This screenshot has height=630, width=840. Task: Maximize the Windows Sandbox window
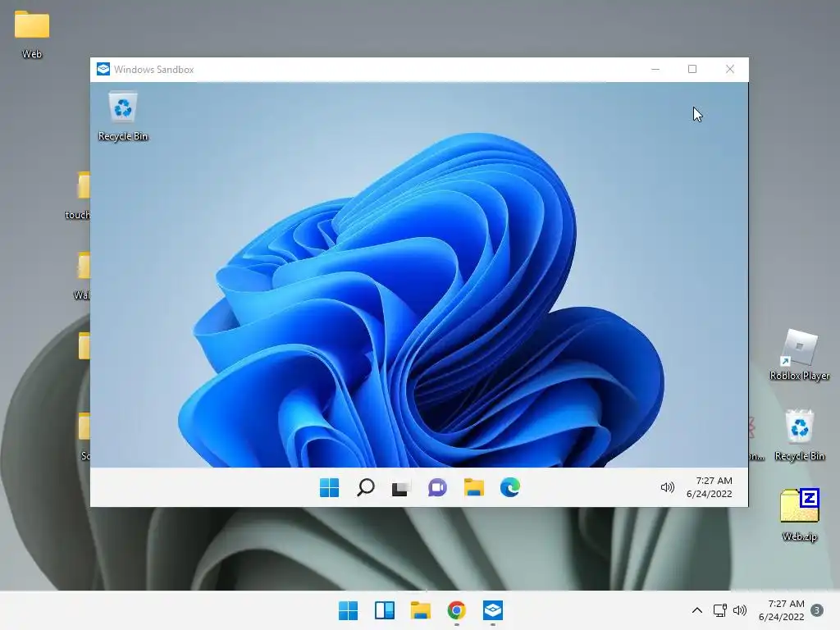click(x=692, y=69)
